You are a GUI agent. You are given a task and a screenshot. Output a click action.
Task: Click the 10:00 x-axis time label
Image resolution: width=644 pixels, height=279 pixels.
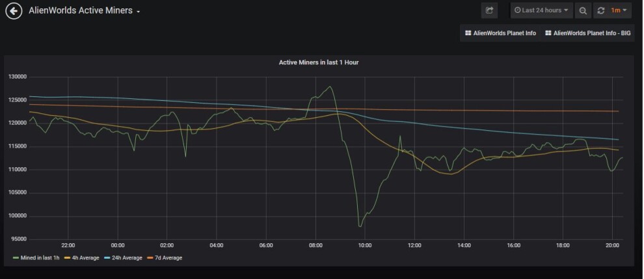pyautogui.click(x=365, y=246)
